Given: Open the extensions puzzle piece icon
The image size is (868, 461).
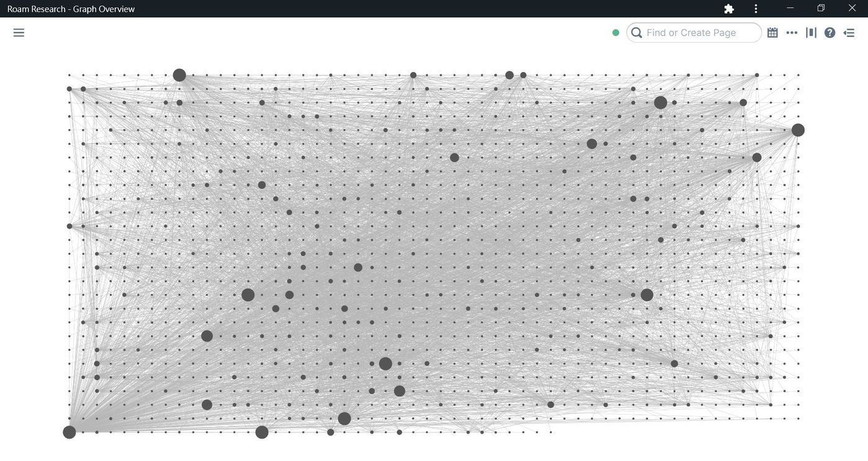Looking at the screenshot, I should (x=729, y=9).
